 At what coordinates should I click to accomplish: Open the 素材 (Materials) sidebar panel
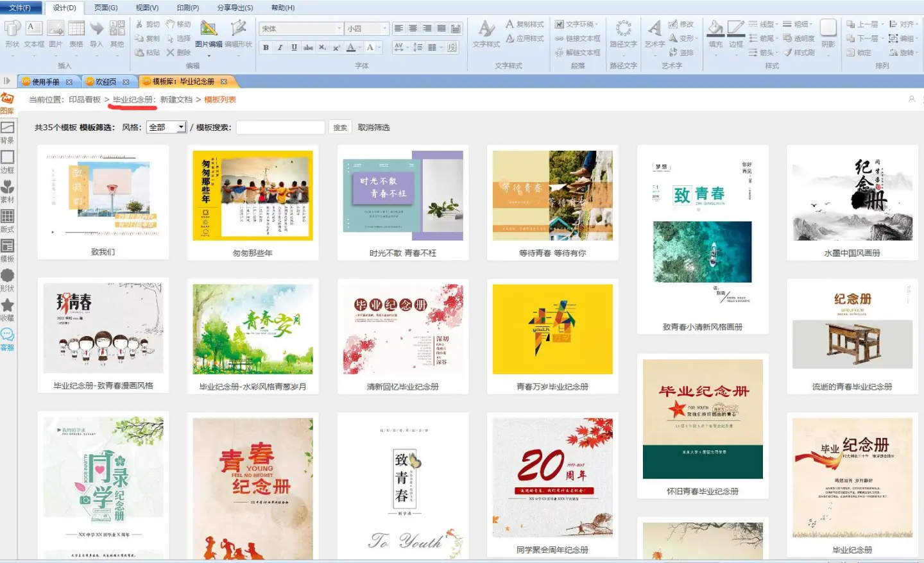7,190
